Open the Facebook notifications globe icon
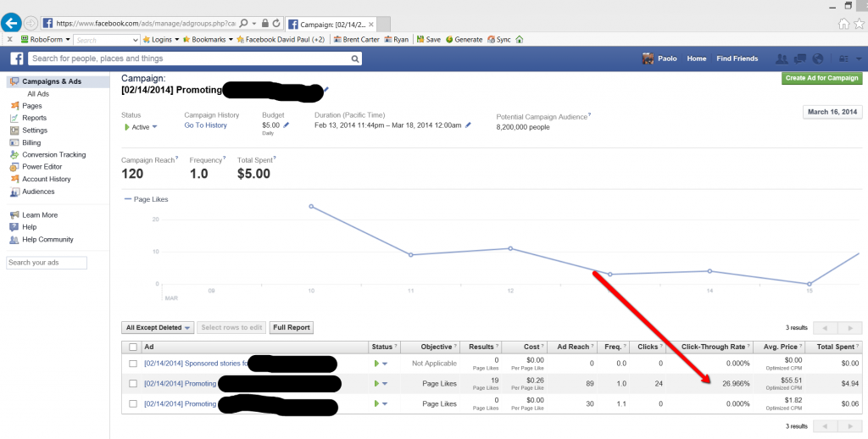 click(817, 58)
